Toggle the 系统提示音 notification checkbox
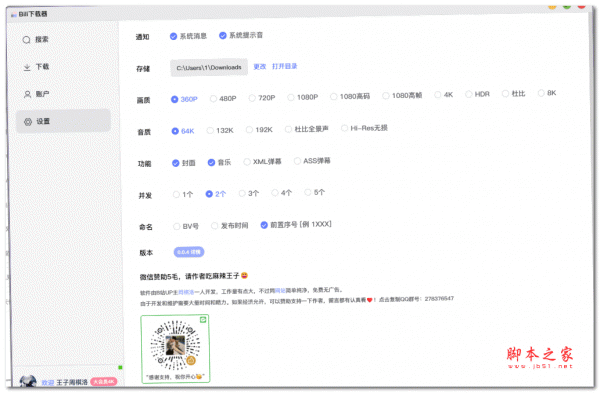This screenshot has width=600, height=393. point(241,35)
